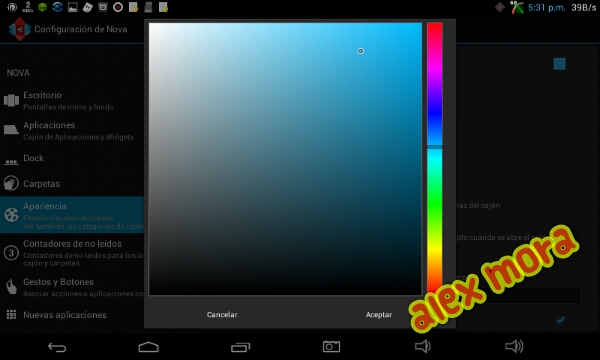Click the vertical hue spectrum bar
Screen dimensions: 600x360
(435, 158)
